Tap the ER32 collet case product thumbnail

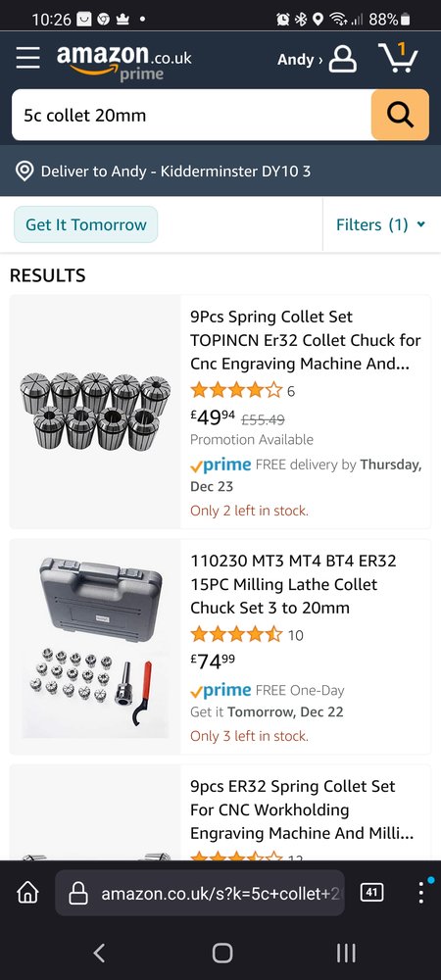tap(95, 646)
